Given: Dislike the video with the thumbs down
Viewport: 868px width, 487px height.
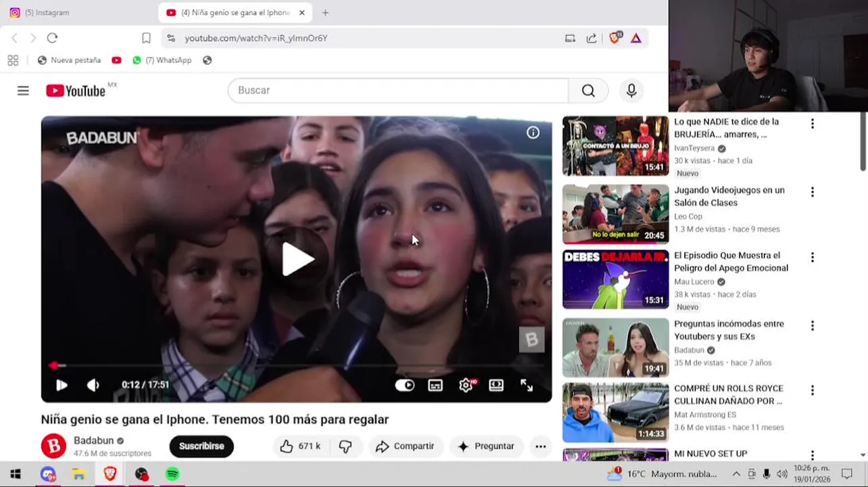Looking at the screenshot, I should [x=345, y=446].
